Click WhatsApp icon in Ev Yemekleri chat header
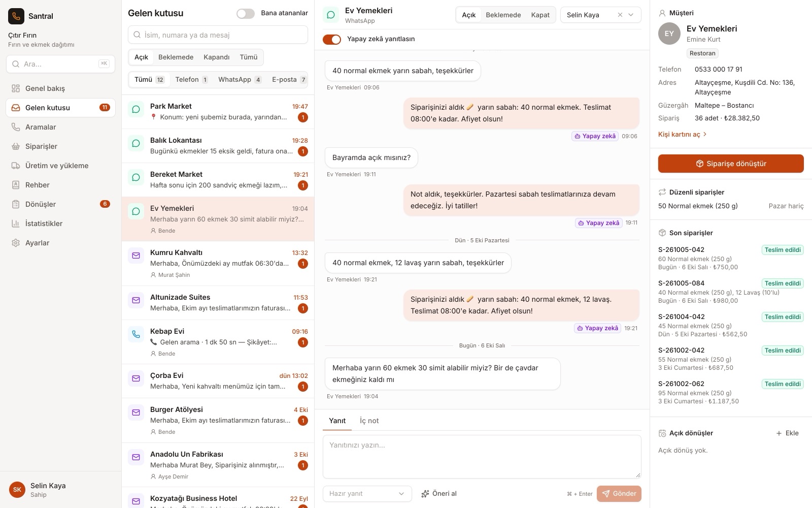This screenshot has height=508, width=812. tap(331, 15)
